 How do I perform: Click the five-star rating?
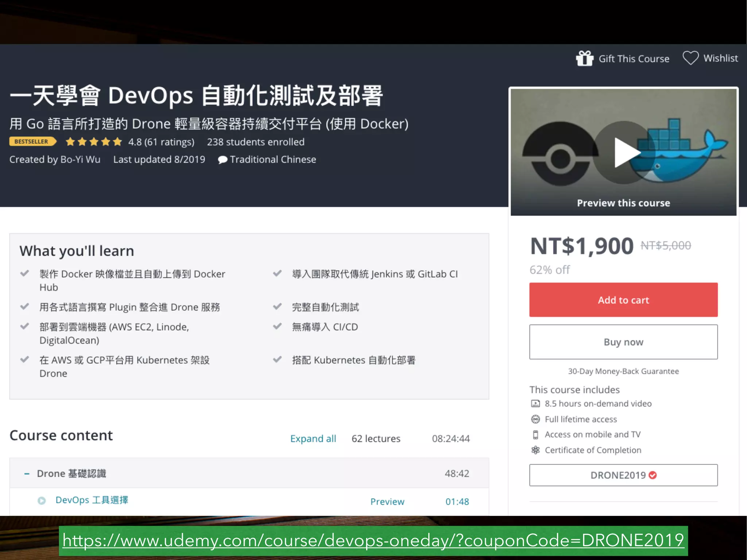[x=94, y=142]
